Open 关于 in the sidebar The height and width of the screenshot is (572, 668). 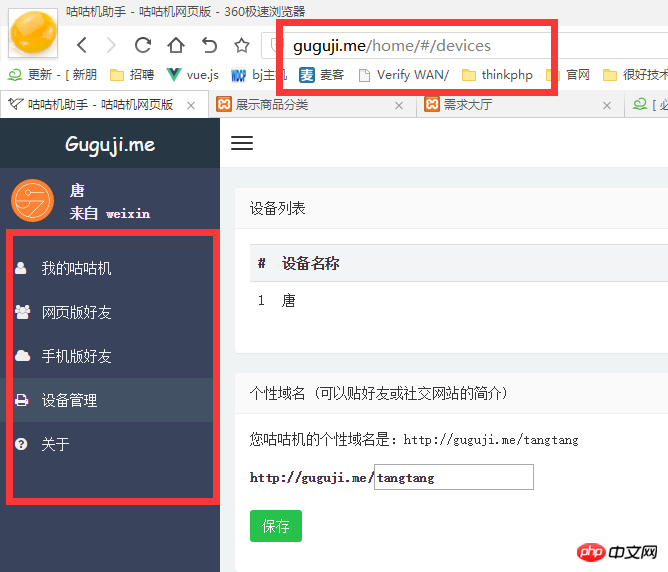(x=110, y=444)
